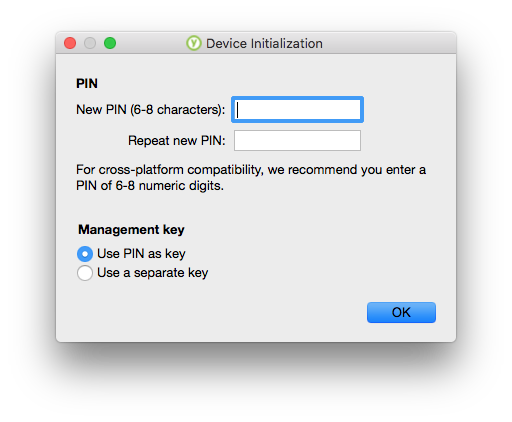Click the gray minimize window button
This screenshot has width=512, height=422.
click(90, 43)
